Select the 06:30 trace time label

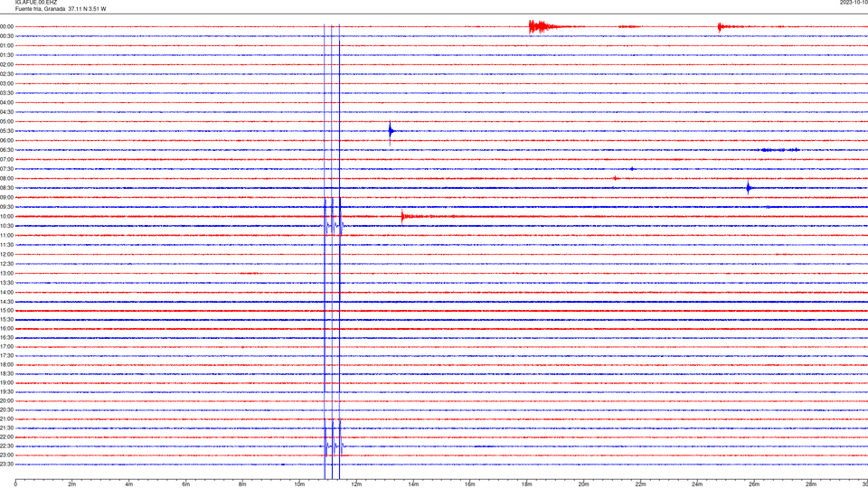[6, 150]
